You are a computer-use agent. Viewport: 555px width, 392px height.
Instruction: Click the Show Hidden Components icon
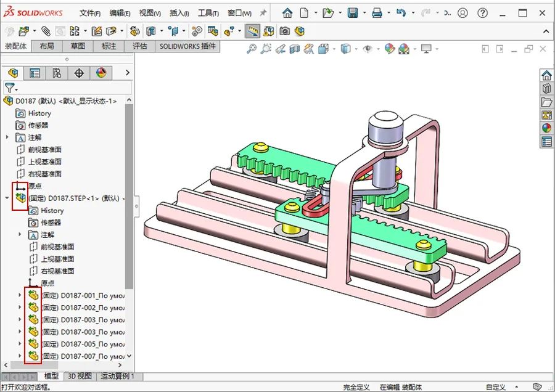[x=134, y=31]
